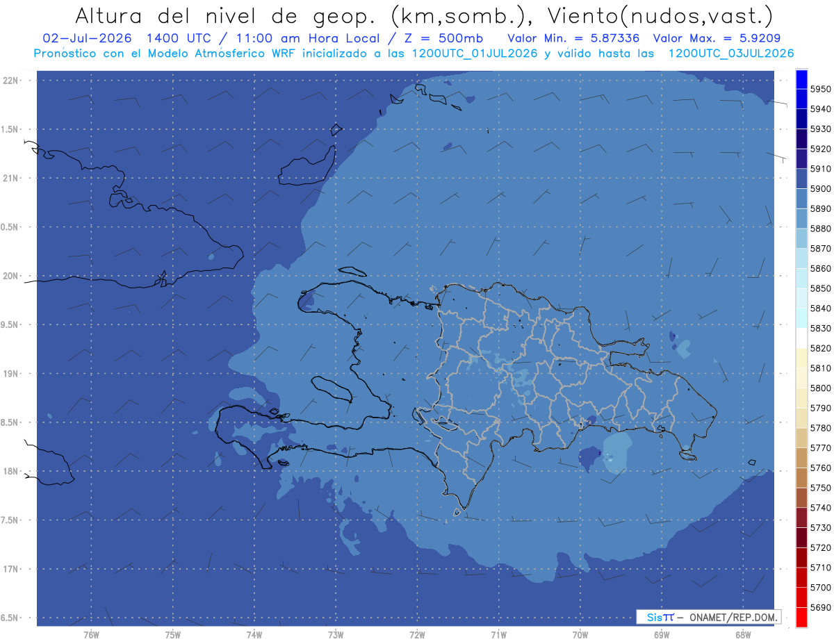This screenshot has width=834, height=644.
Task: Click the bright blue swatch above 5950
Action: 801,79
